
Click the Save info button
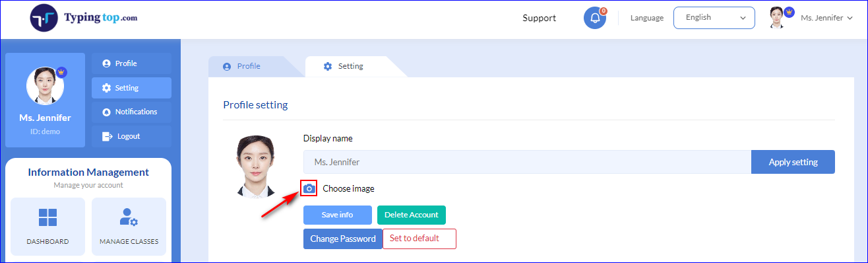click(337, 215)
